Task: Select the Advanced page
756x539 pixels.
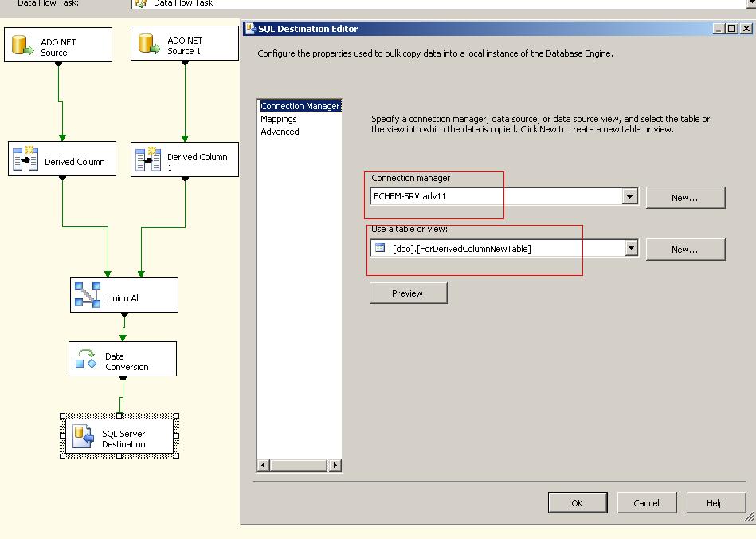Action: (280, 131)
